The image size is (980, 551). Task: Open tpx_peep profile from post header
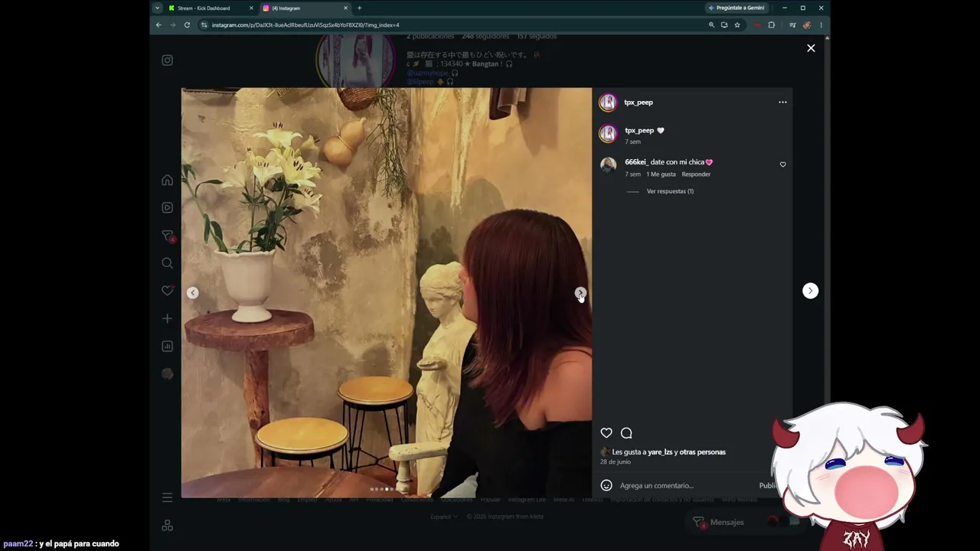coord(639,102)
